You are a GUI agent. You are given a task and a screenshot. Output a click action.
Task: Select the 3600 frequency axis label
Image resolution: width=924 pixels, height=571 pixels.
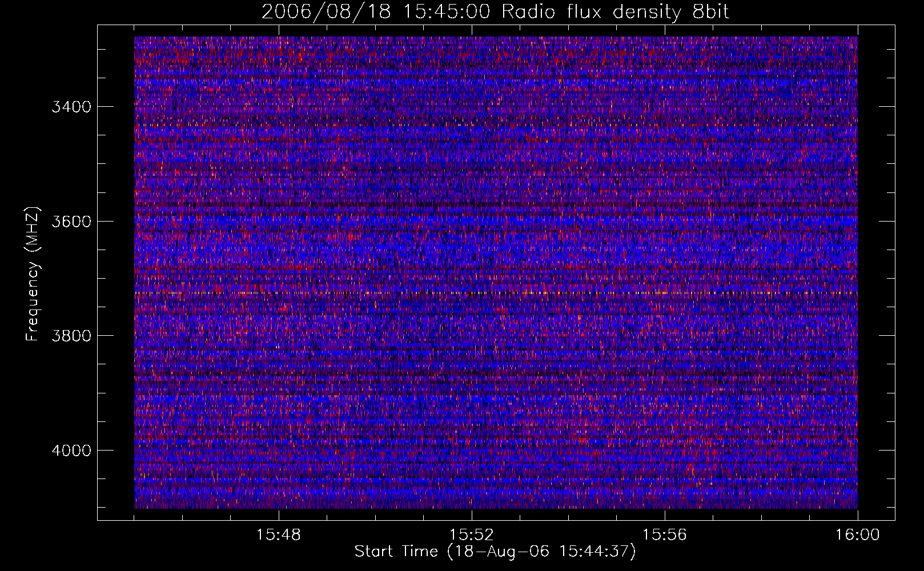pyautogui.click(x=71, y=222)
